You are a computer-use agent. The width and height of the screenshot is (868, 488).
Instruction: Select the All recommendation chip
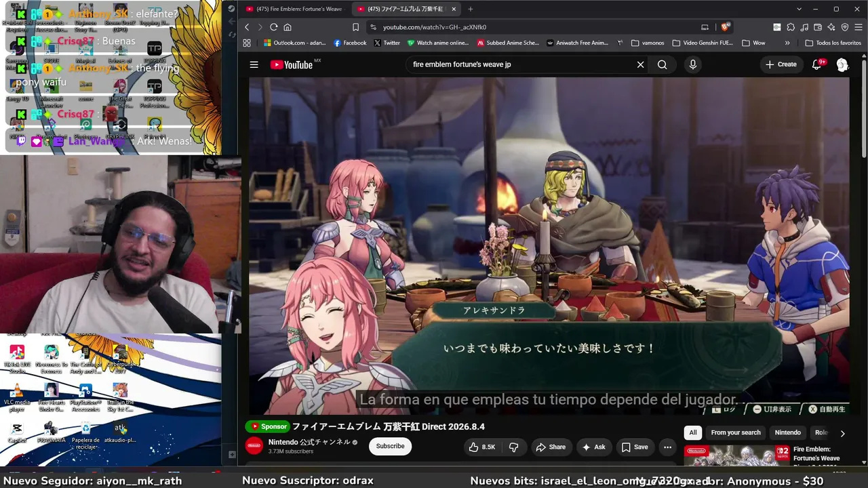pyautogui.click(x=693, y=432)
